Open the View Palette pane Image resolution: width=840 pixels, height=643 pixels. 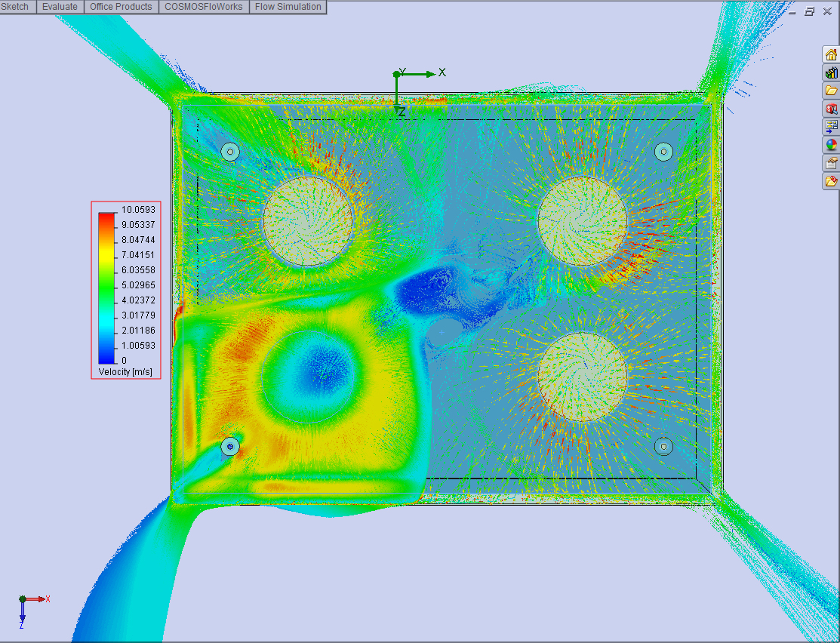click(831, 127)
